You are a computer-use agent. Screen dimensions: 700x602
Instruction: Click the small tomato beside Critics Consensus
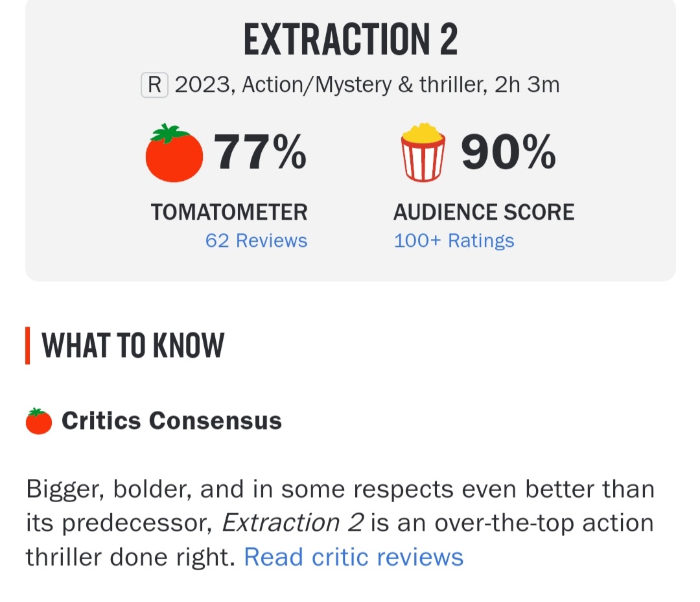(38, 421)
